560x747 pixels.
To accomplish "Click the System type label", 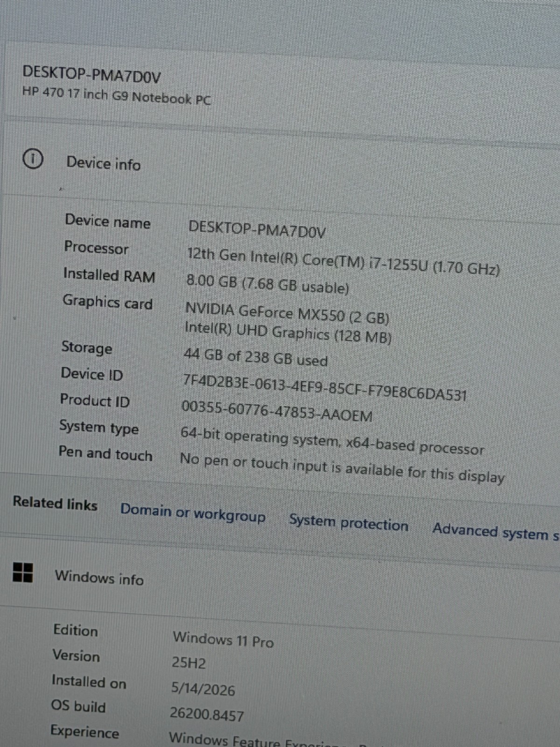I will pos(99,427).
